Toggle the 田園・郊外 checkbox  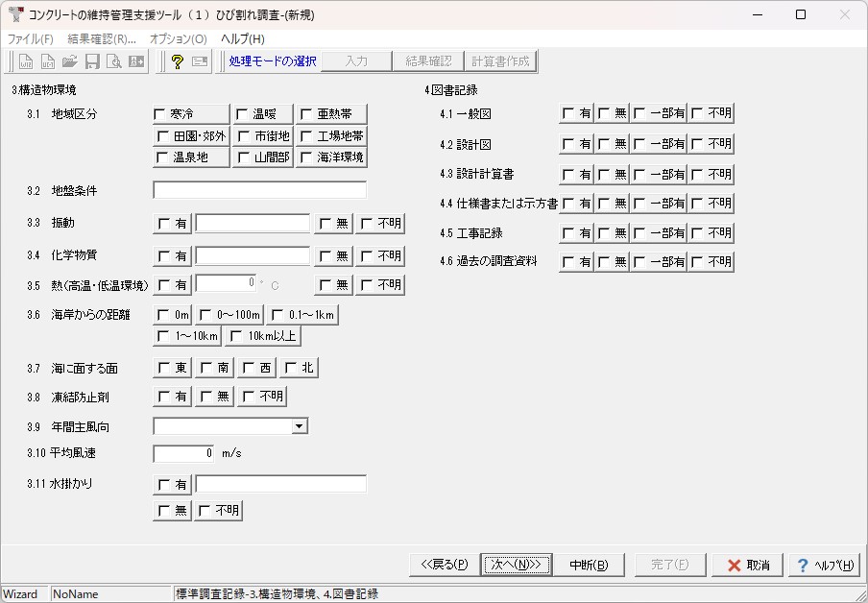pos(163,135)
